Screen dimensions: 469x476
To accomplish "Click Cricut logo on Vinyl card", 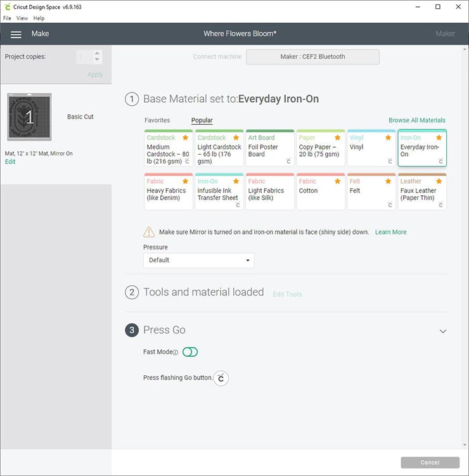I will pyautogui.click(x=390, y=161).
